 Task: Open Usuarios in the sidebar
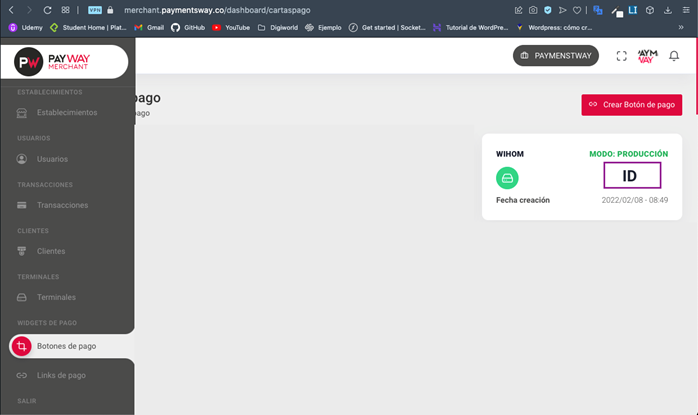52,159
